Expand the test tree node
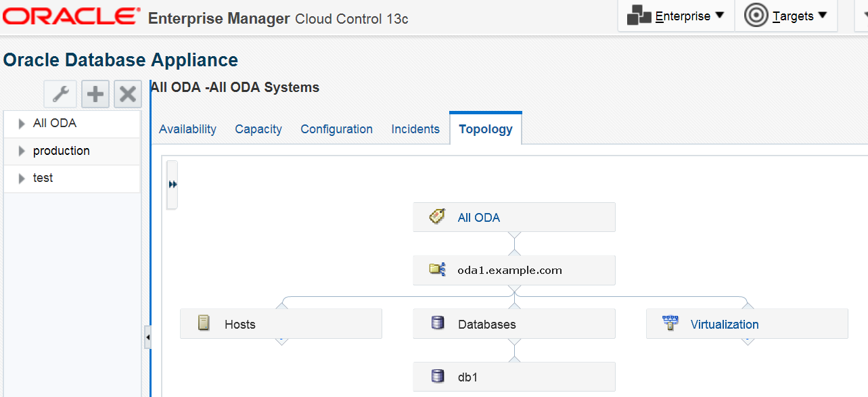 coord(22,179)
